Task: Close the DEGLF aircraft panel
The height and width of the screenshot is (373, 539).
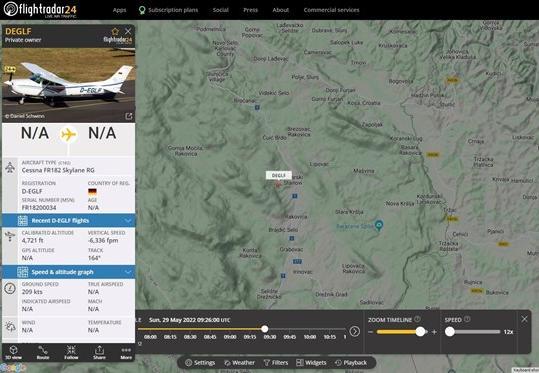Action: (128, 31)
